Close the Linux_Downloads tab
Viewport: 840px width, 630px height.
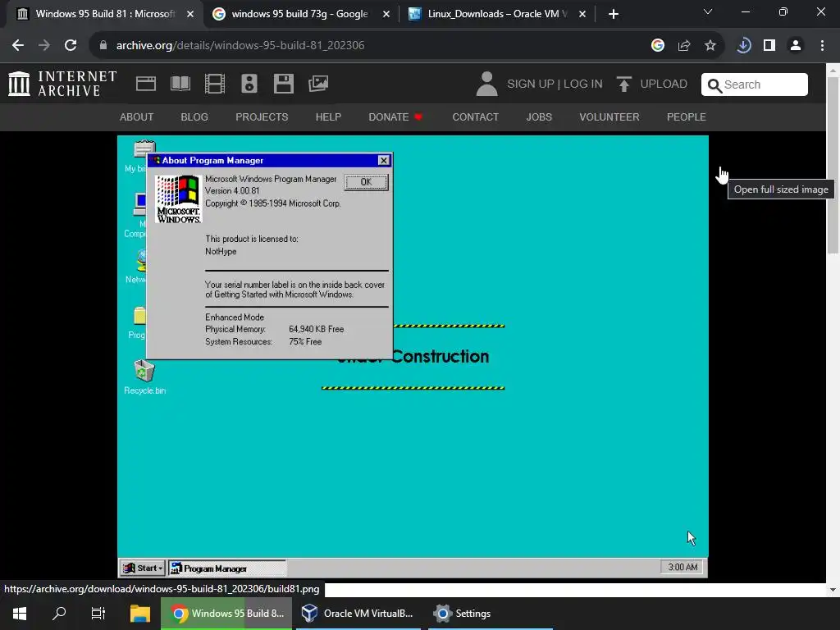click(x=582, y=14)
